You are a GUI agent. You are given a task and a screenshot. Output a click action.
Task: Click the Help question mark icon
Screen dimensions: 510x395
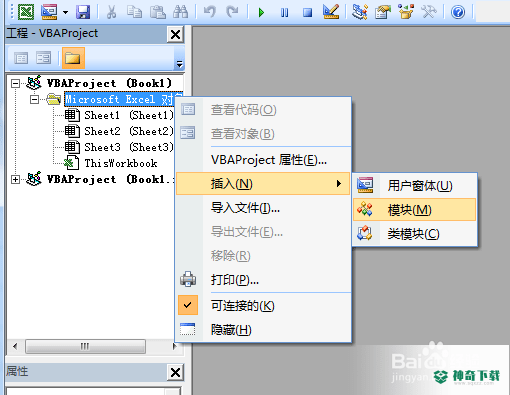[458, 12]
